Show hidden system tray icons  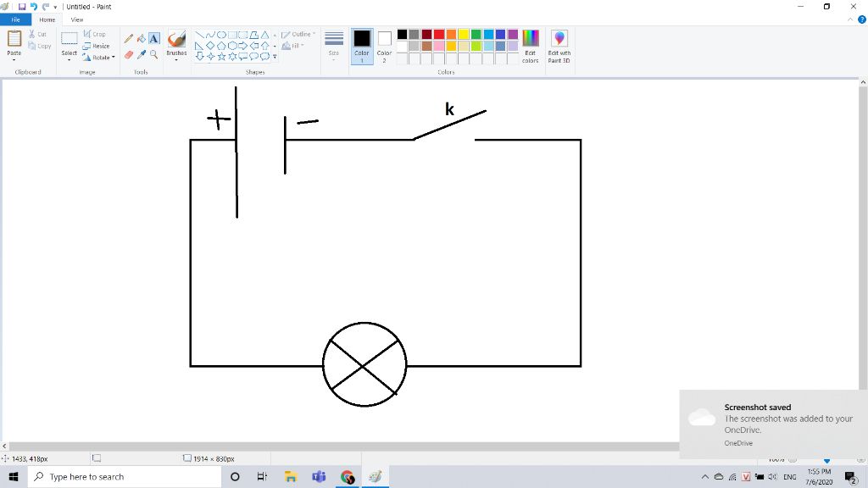pos(704,476)
